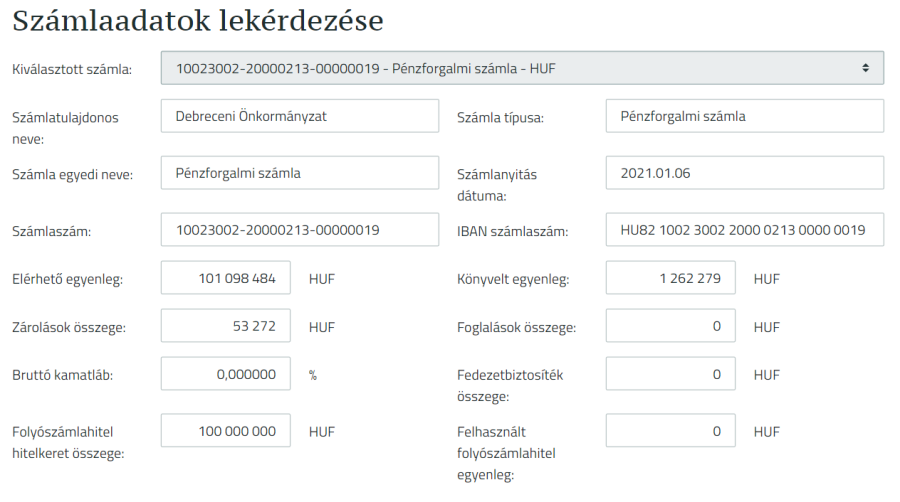Select the Számlanyitás dátuma field showing 2021.01.06
Viewport: 900px width, 502px height.
pyautogui.click(x=744, y=173)
